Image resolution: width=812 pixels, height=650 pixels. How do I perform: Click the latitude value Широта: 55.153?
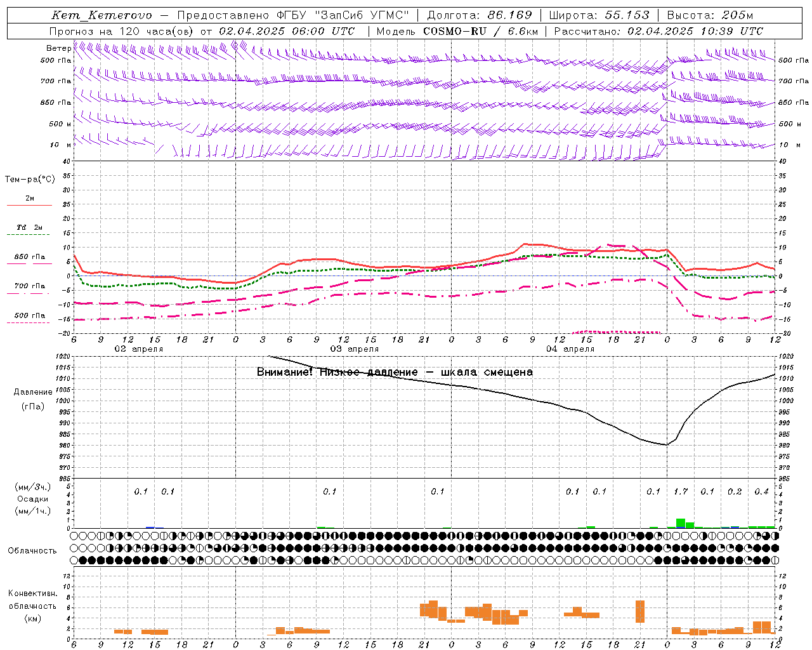599,15
